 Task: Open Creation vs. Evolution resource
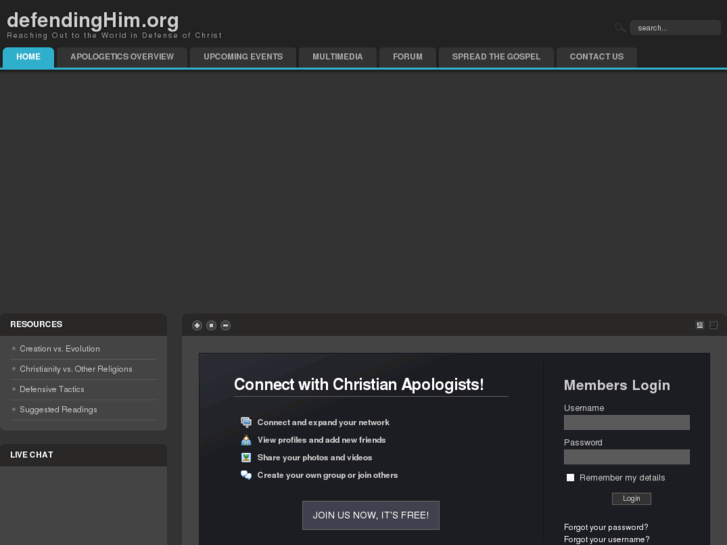pos(60,349)
